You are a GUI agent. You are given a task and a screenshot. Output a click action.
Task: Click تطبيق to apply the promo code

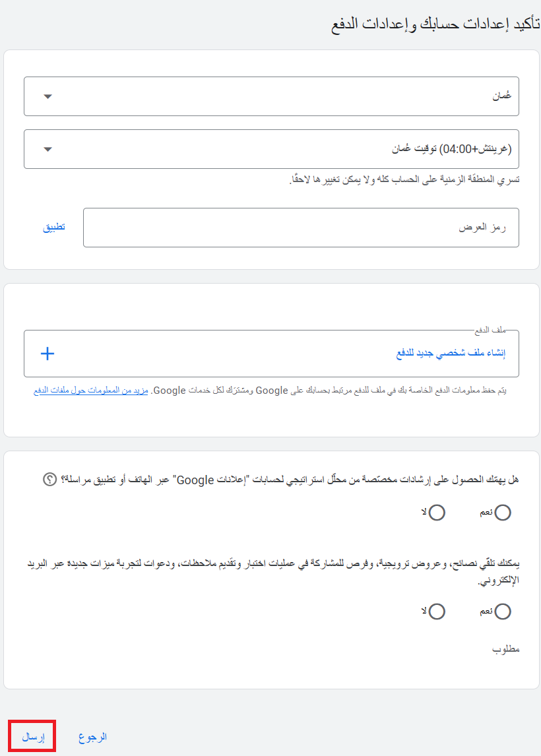point(54,228)
